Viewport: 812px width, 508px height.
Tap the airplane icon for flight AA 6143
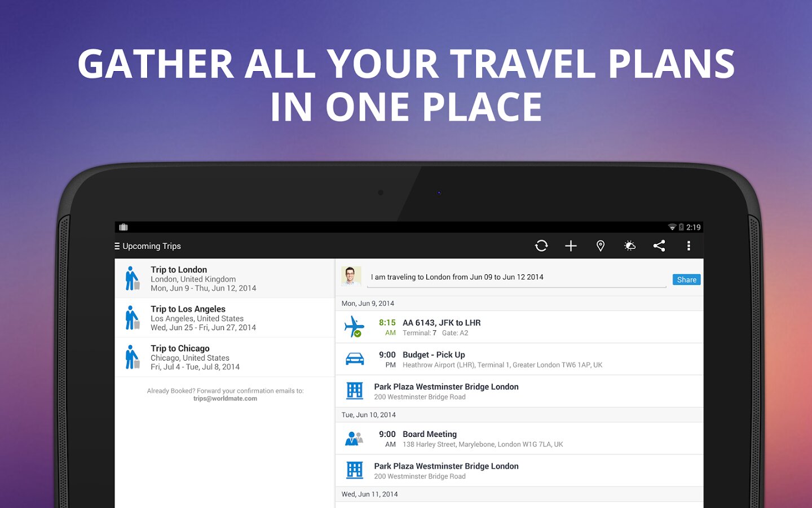coord(354,327)
